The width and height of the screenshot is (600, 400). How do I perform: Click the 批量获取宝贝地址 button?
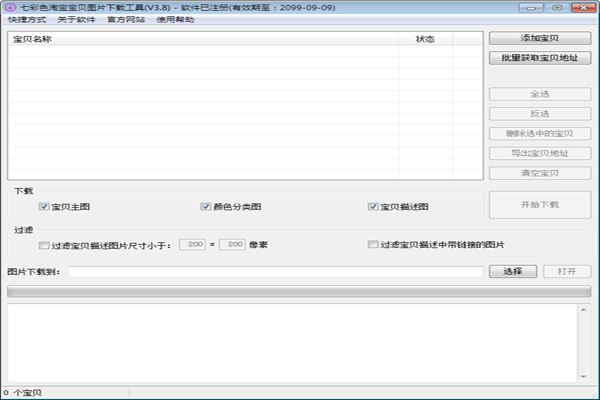pyautogui.click(x=539, y=58)
